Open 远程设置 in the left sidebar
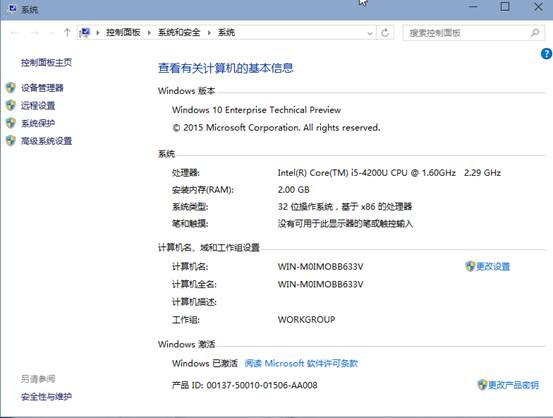Viewport: 553px width, 418px height. coord(38,105)
